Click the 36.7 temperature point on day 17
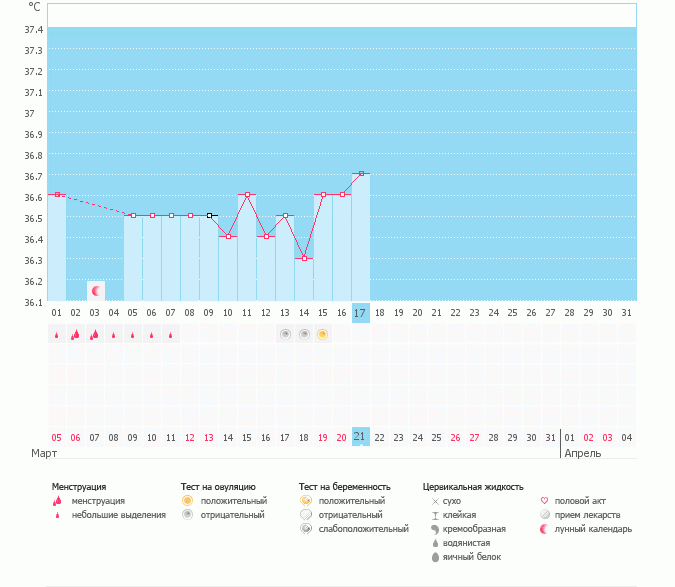The image size is (675, 587). [361, 174]
